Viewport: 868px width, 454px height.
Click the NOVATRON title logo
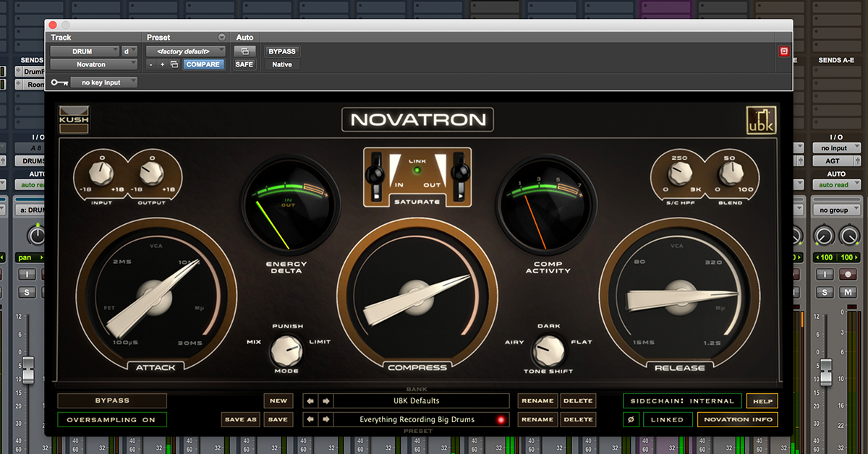pyautogui.click(x=417, y=120)
